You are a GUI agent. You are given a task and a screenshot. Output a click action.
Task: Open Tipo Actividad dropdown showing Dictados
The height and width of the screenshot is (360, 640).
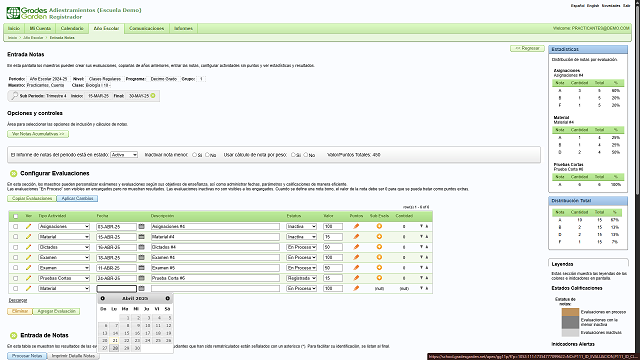point(64,247)
